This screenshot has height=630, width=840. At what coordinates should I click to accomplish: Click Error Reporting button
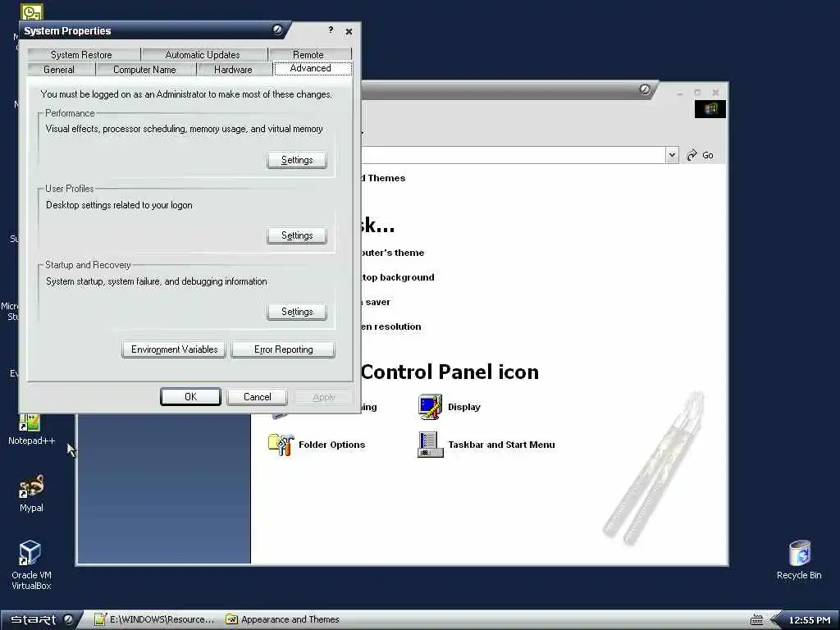pyautogui.click(x=283, y=349)
